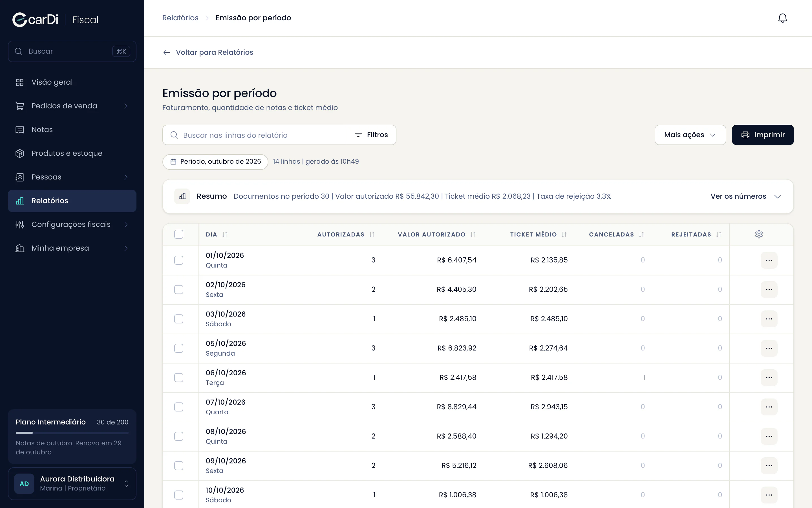
Task: Tick the 09/10/2026 Sexta row checkbox
Action: point(179,466)
